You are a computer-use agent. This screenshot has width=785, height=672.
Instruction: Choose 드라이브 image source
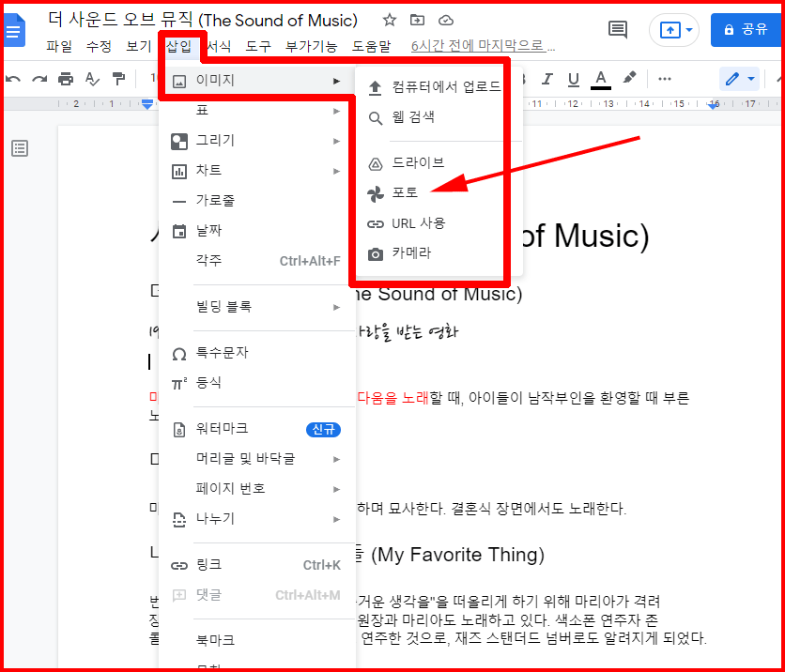pyautogui.click(x=439, y=163)
